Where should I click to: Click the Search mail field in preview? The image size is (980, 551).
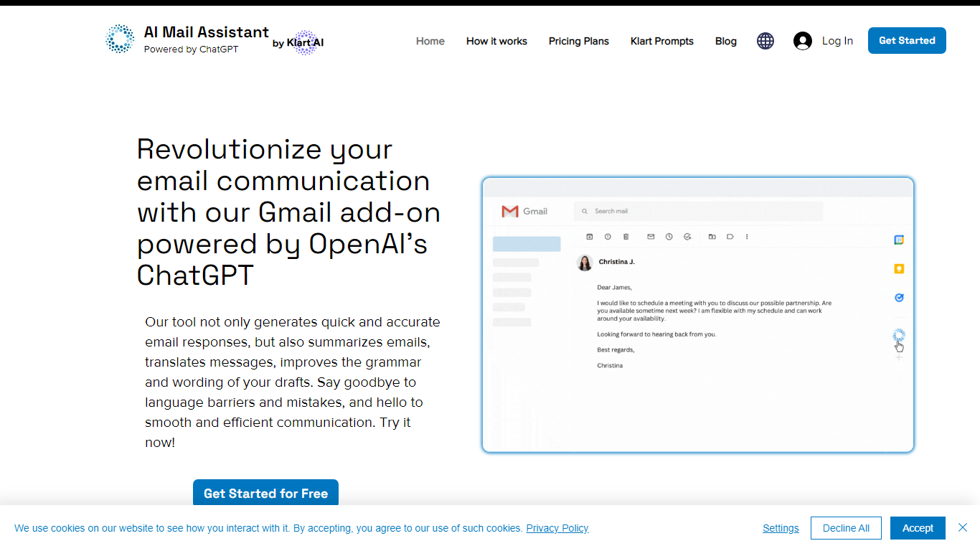click(697, 211)
